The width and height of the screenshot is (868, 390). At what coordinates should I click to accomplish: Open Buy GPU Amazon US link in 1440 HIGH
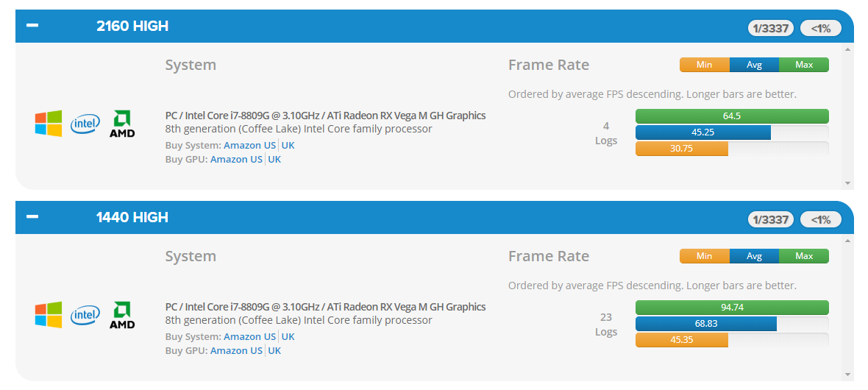click(236, 351)
